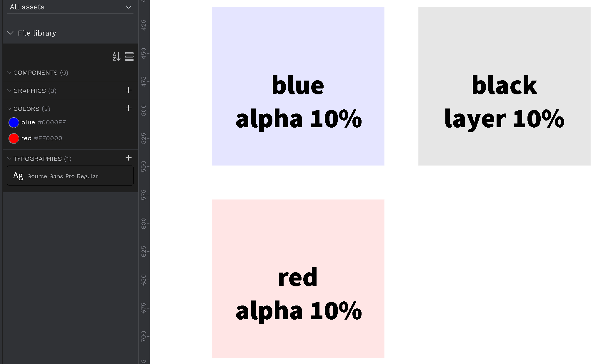
Task: Add a new typography with plus icon
Action: click(129, 158)
